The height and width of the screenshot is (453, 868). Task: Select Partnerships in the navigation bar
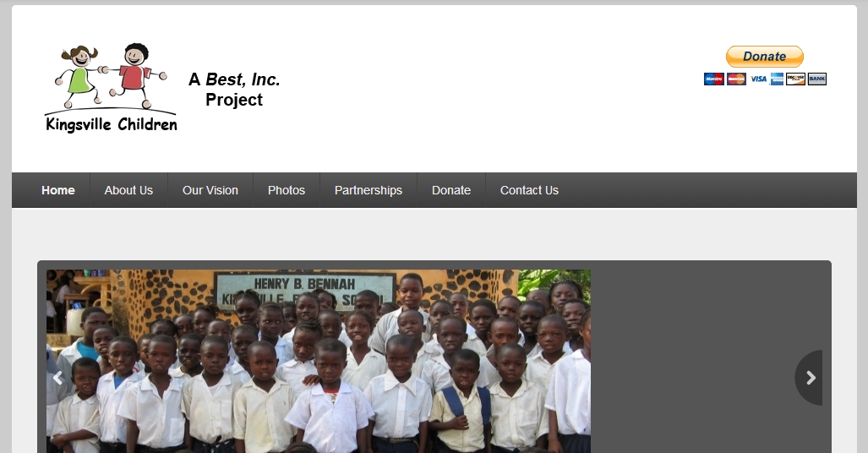[368, 190]
